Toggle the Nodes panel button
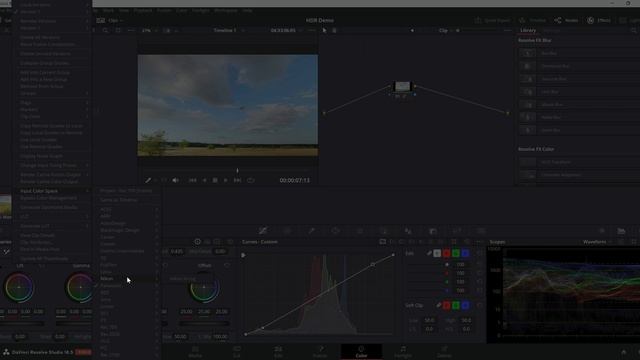Viewport: 640px width, 360px height. coord(566,20)
